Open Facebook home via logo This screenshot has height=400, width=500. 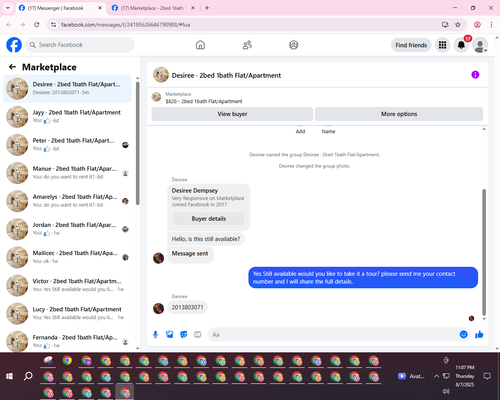point(14,45)
